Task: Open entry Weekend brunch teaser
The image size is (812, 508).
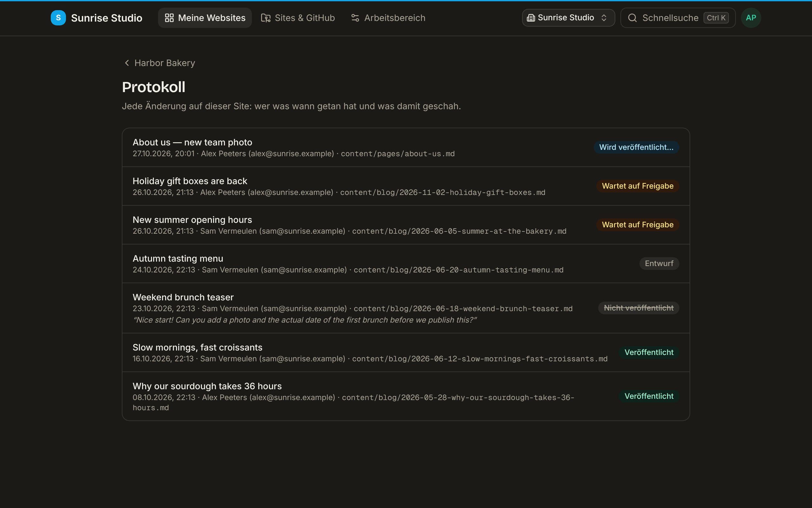Action: coord(406,308)
